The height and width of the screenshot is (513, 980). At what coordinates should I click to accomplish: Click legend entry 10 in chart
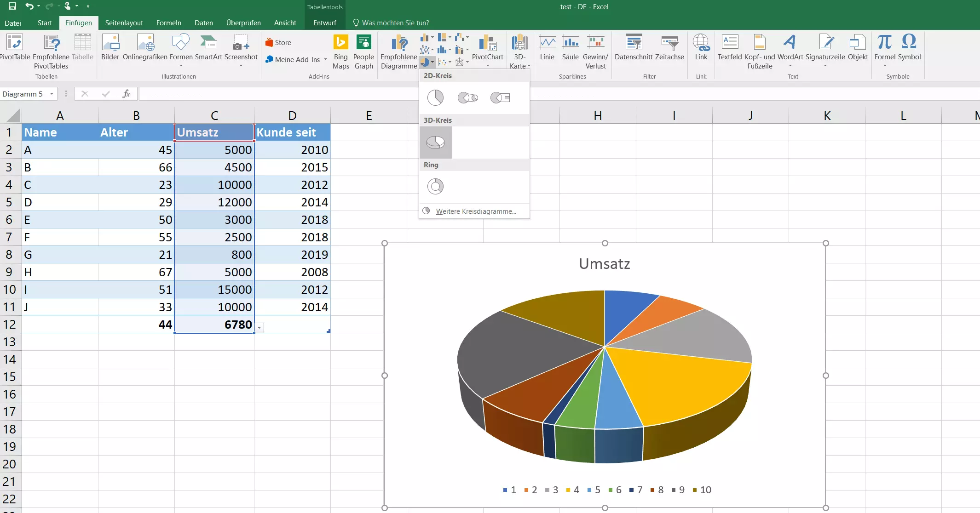pyautogui.click(x=702, y=490)
